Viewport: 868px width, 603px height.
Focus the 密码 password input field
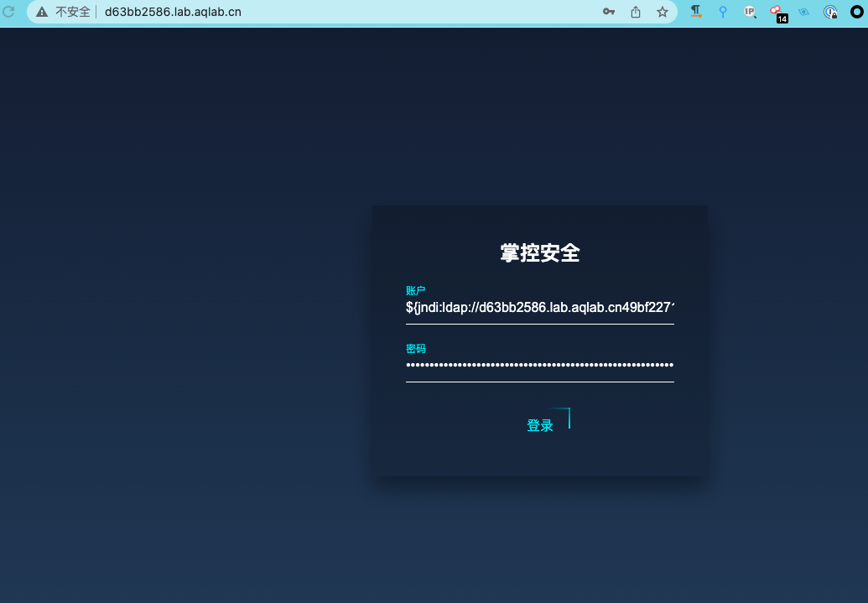(x=539, y=366)
